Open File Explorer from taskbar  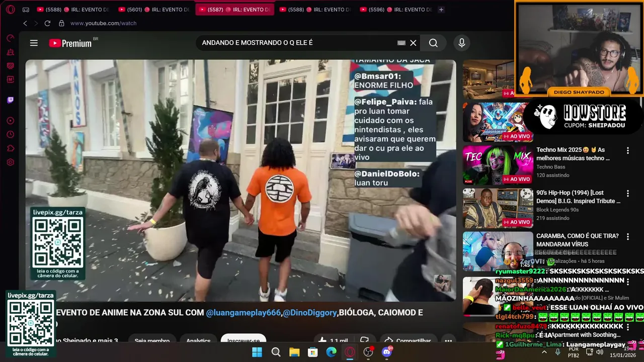pos(294,352)
